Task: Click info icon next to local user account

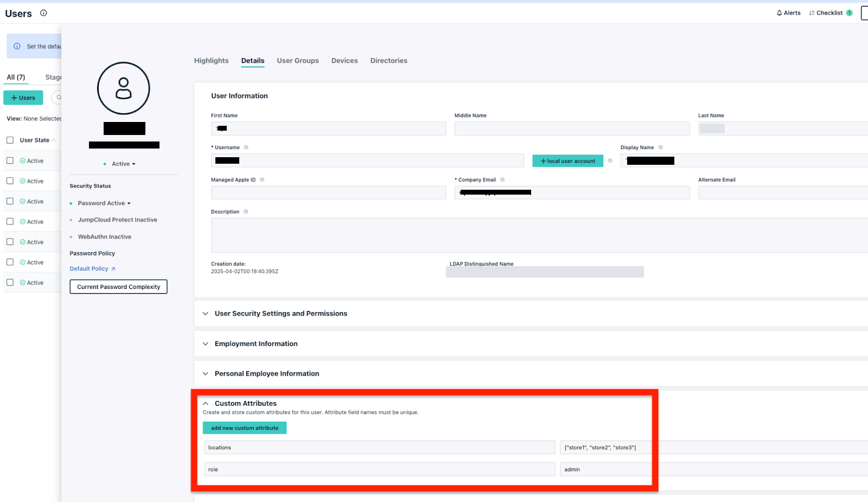Action: [x=610, y=161]
